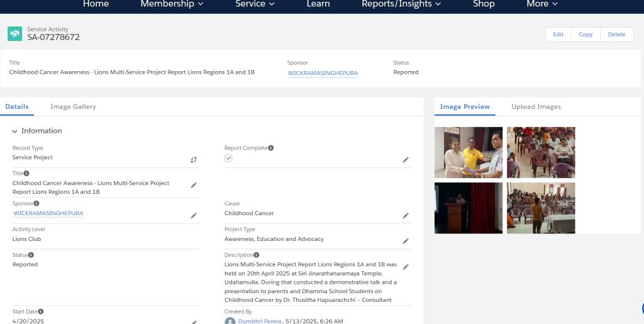644x324 pixels.
Task: Edit the Title field pencil icon
Action: (194, 185)
